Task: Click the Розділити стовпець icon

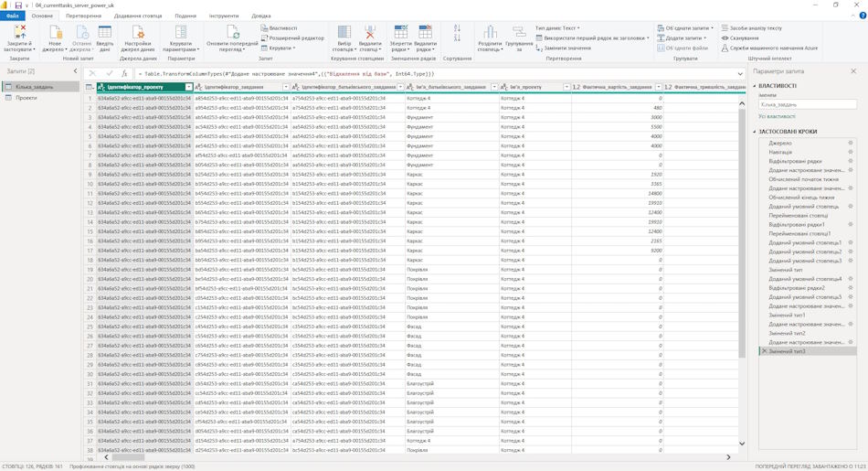Action: pyautogui.click(x=490, y=32)
